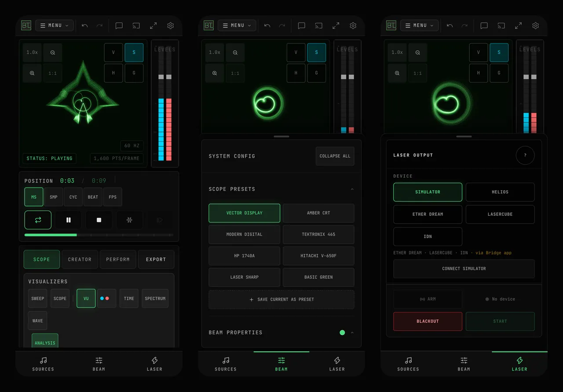The image size is (563, 392).
Task: Click fullscreen expand arrows on System Config screen
Action: [x=336, y=25]
